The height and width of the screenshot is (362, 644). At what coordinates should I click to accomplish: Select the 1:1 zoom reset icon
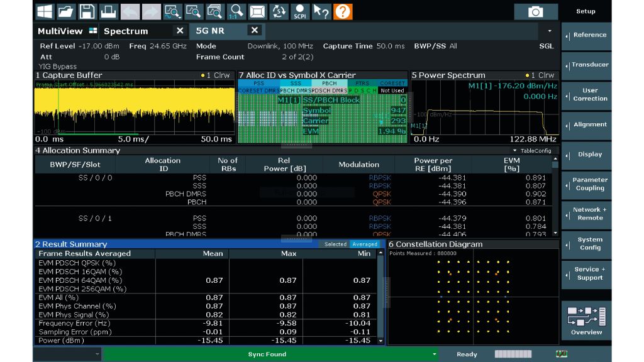236,11
